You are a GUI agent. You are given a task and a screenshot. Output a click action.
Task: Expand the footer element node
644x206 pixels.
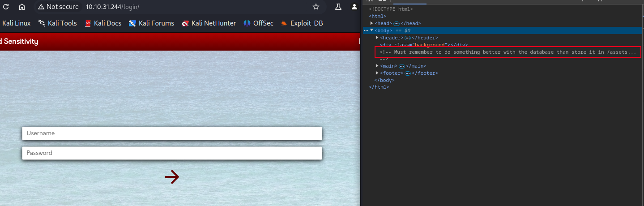pyautogui.click(x=377, y=73)
